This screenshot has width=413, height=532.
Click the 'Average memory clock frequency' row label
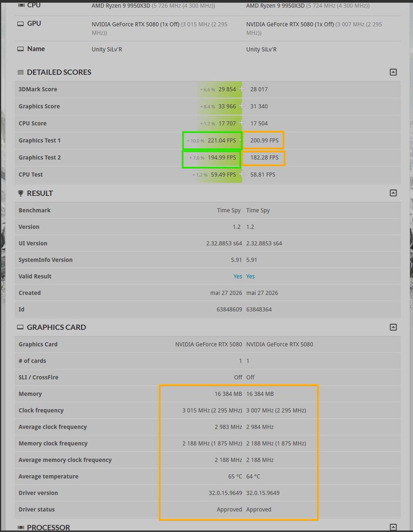[x=65, y=460]
